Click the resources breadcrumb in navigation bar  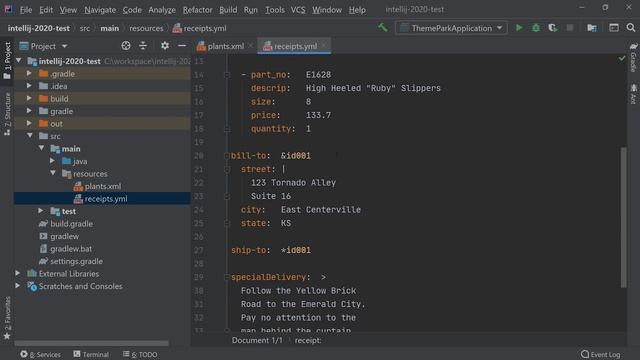(146, 28)
